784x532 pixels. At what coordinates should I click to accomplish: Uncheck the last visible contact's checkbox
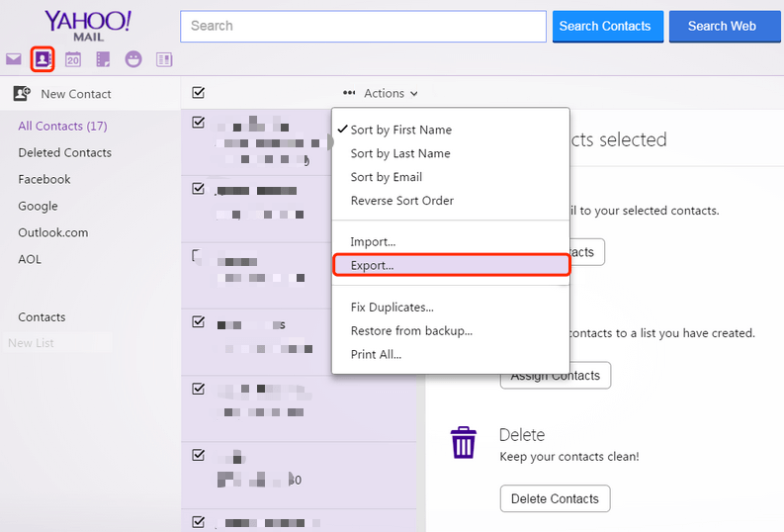tap(199, 521)
